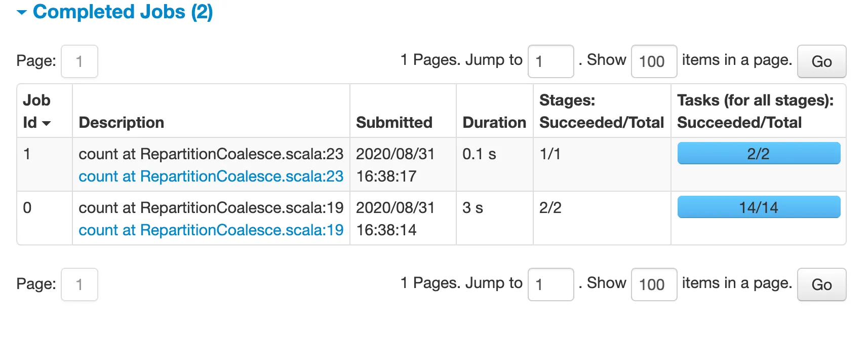The width and height of the screenshot is (868, 356).
Task: Click the Duration column header
Action: point(494,122)
